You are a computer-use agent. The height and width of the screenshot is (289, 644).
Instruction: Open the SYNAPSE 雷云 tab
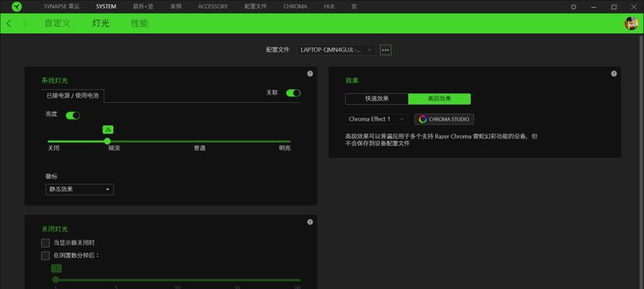pos(62,7)
